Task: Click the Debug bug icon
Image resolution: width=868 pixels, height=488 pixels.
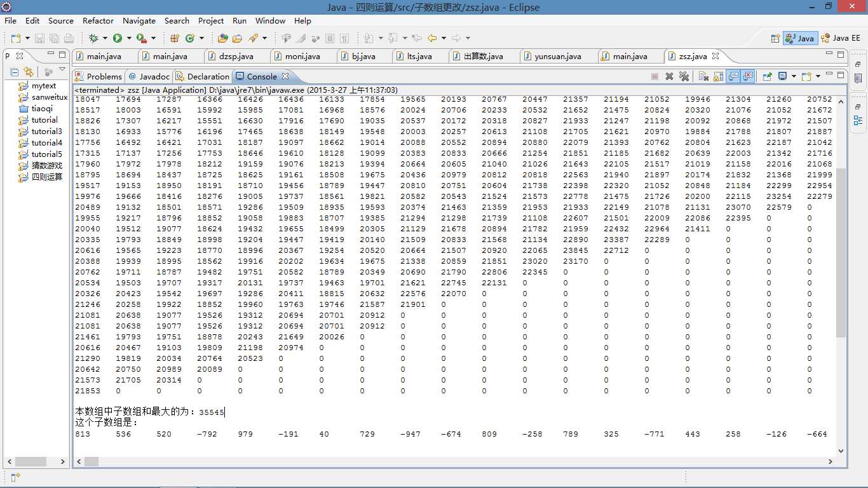Action: pyautogui.click(x=93, y=38)
